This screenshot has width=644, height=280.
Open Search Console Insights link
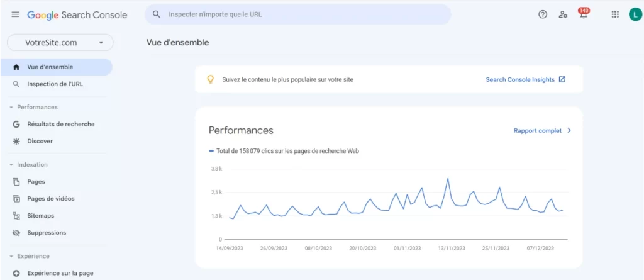[x=520, y=79]
